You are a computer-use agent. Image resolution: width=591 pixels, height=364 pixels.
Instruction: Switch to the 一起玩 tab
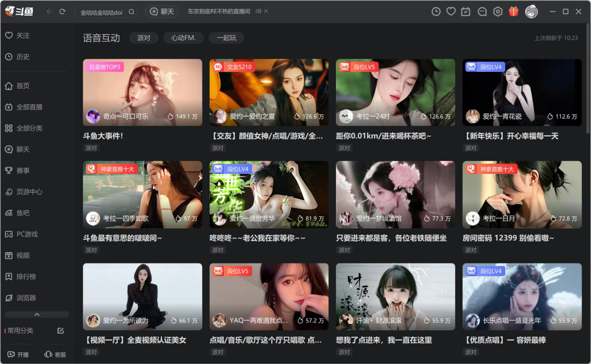(226, 38)
